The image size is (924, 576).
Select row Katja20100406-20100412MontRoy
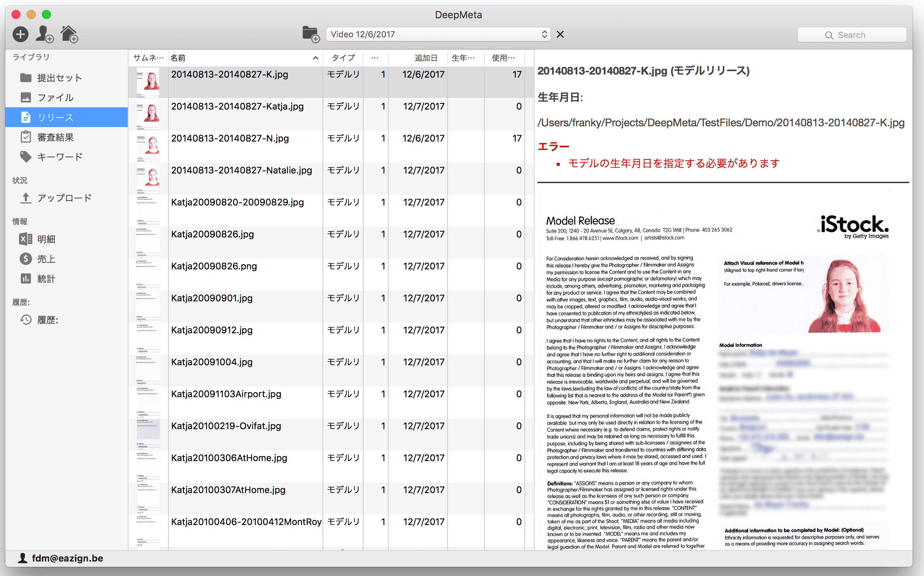[x=330, y=530]
